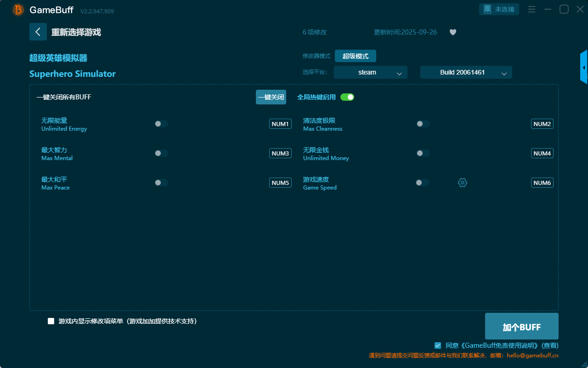Open the (查看) disclaimer link

click(550, 345)
